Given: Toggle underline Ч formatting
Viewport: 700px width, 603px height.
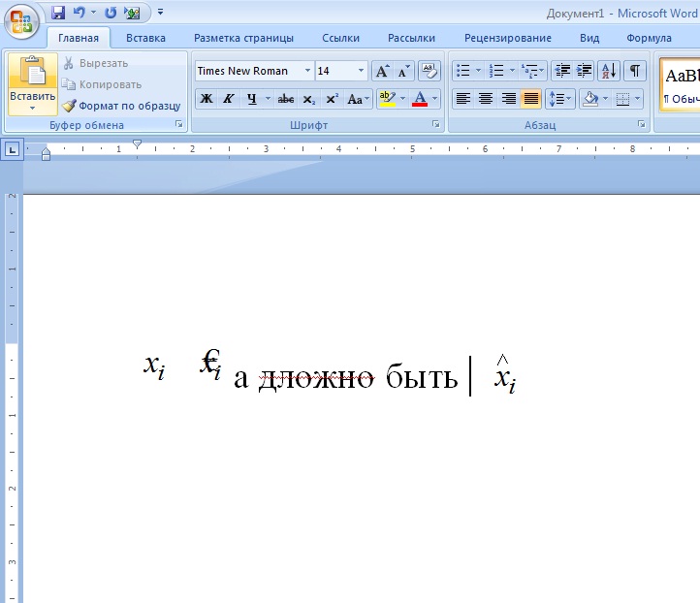Looking at the screenshot, I should click(x=252, y=98).
